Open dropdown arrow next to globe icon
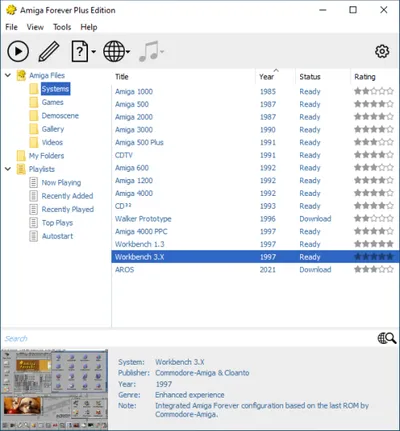 pyautogui.click(x=128, y=52)
